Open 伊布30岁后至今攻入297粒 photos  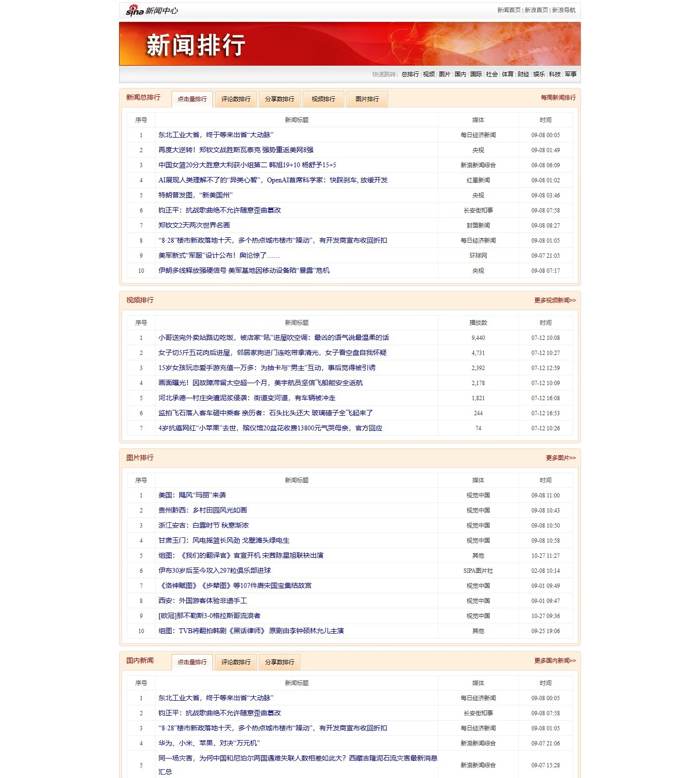[215, 570]
